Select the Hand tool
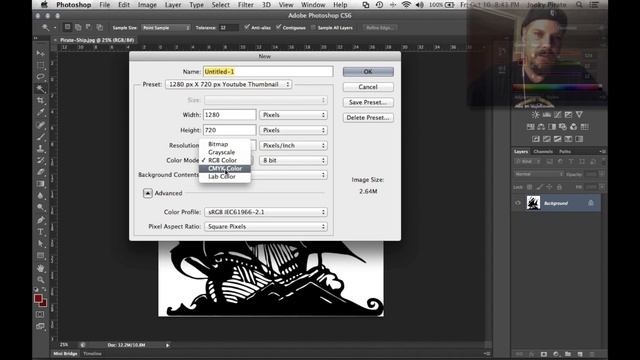Image resolution: width=640 pixels, height=360 pixels. (40, 268)
